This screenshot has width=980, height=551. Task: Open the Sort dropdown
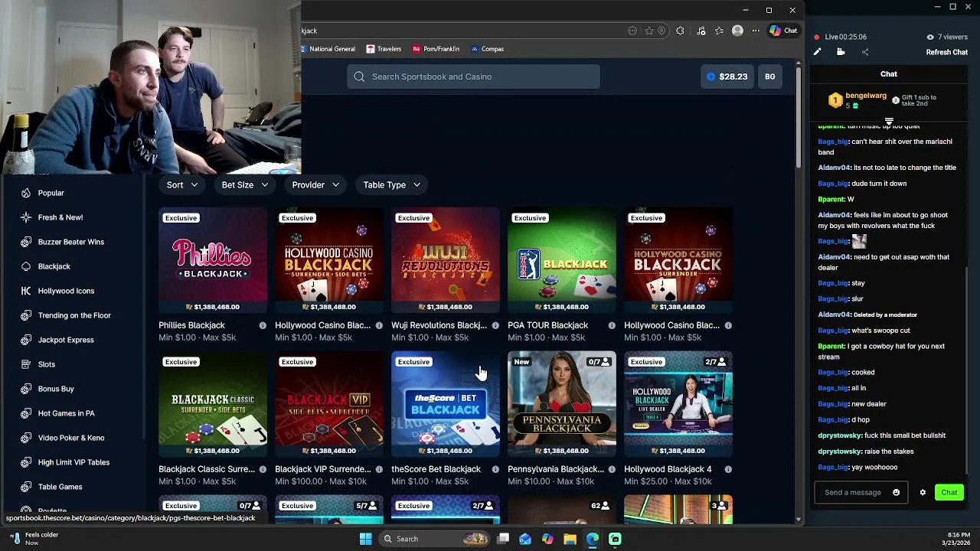[182, 184]
